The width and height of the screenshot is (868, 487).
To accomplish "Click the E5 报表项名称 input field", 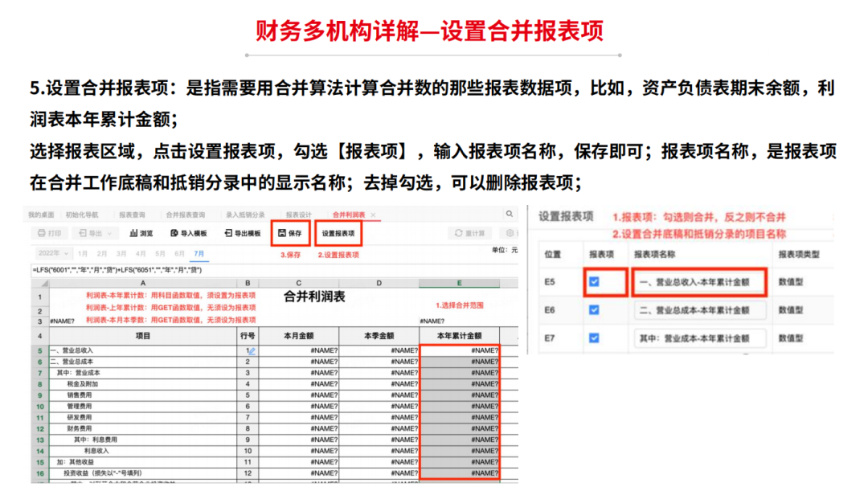I will click(699, 282).
